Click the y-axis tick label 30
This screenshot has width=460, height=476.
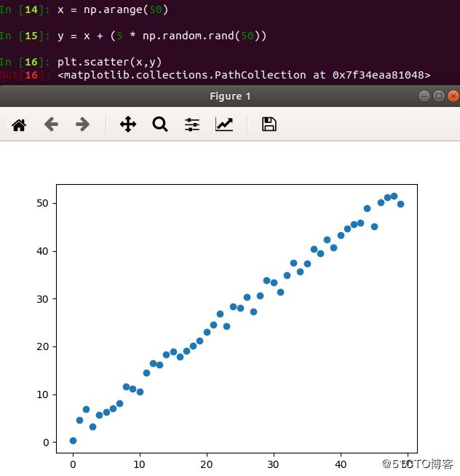click(x=42, y=299)
